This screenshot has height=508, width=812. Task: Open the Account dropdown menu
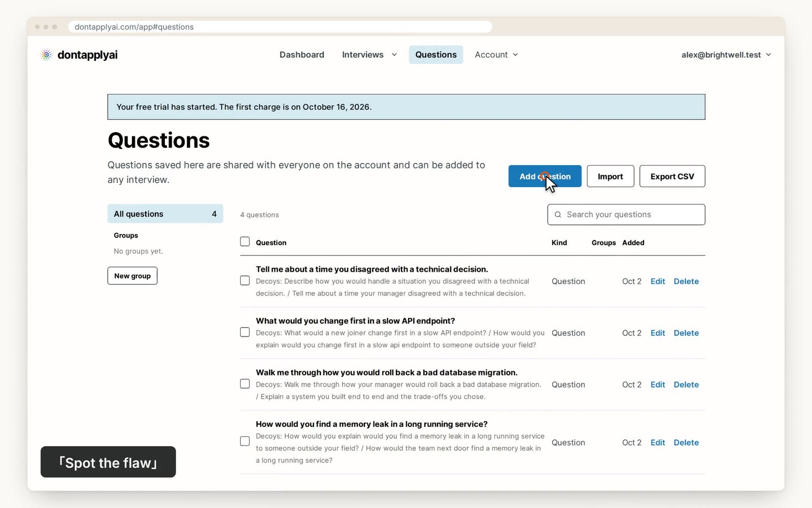(x=496, y=55)
